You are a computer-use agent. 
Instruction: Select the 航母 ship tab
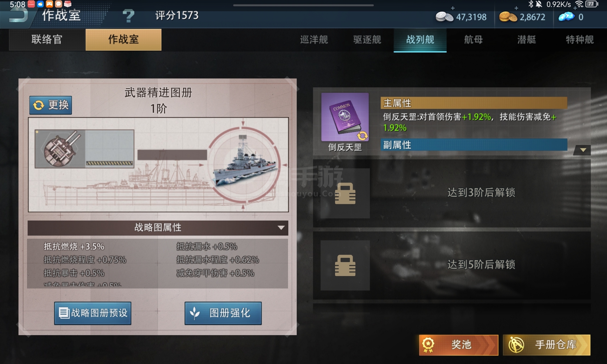tap(473, 40)
